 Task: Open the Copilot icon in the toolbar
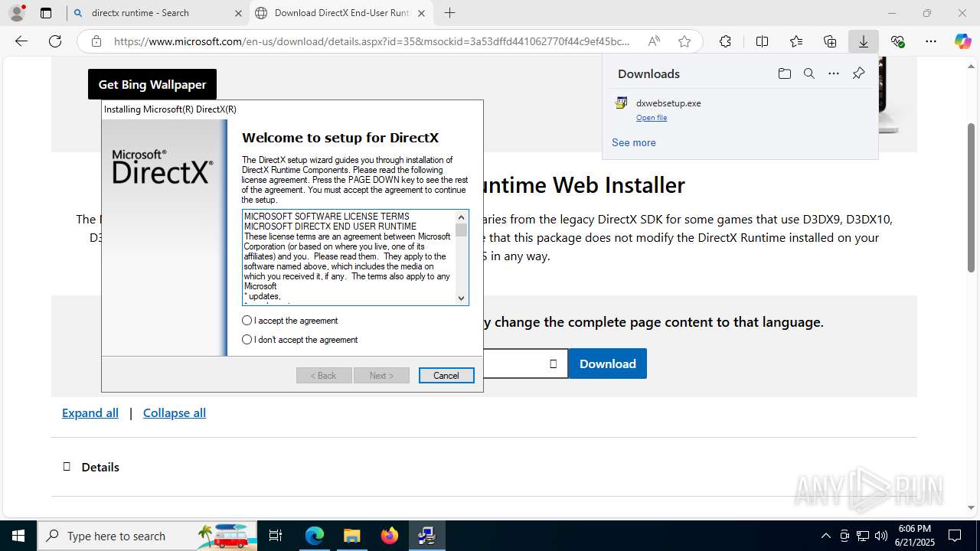963,41
